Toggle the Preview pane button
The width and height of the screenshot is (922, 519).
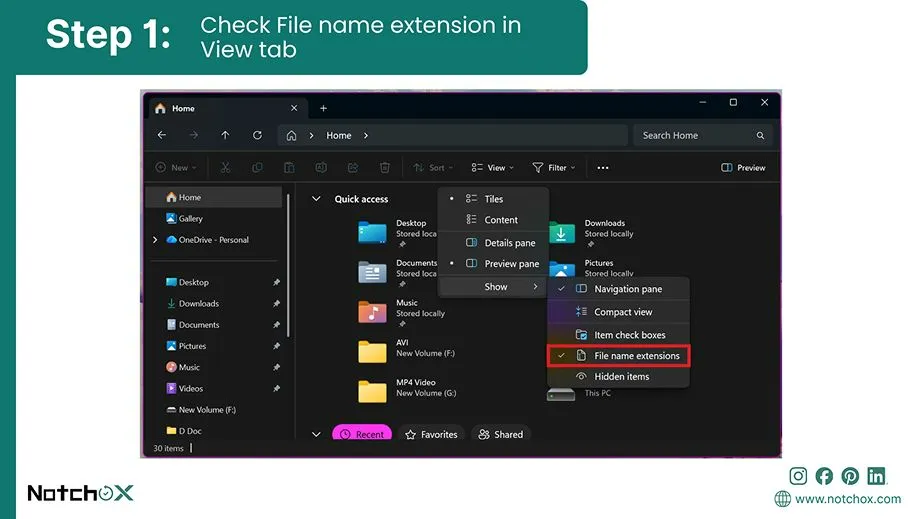coord(743,168)
